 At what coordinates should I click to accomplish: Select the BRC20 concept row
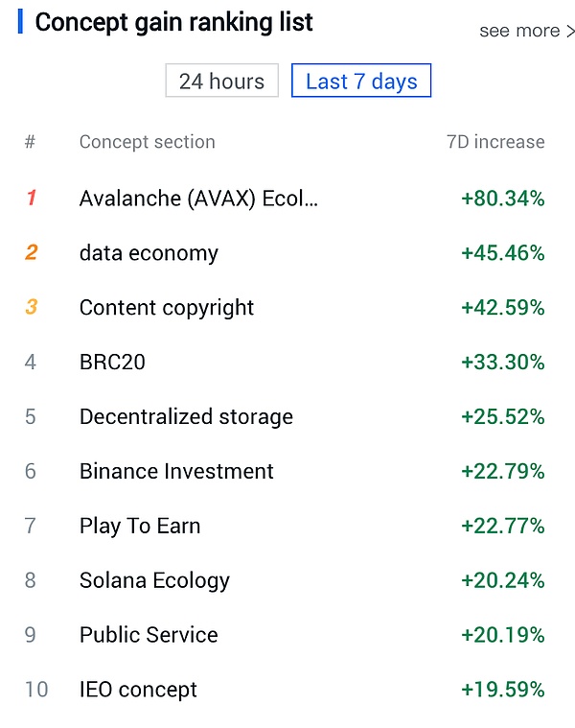pyautogui.click(x=112, y=363)
